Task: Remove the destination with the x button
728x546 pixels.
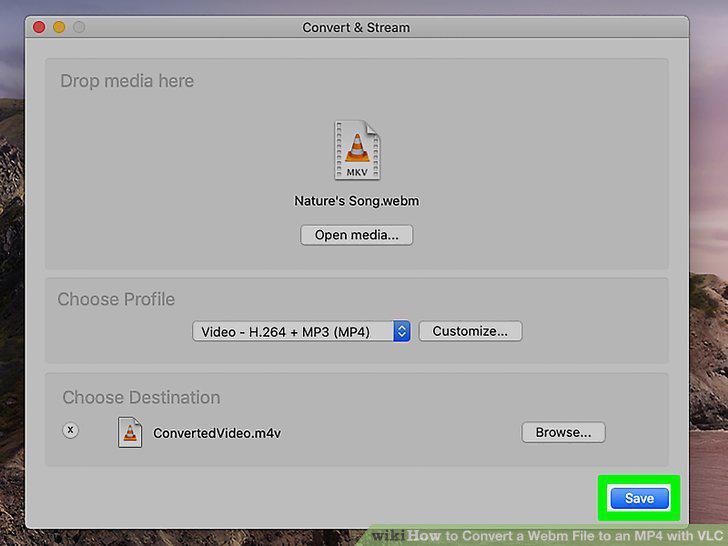Action: pos(71,430)
